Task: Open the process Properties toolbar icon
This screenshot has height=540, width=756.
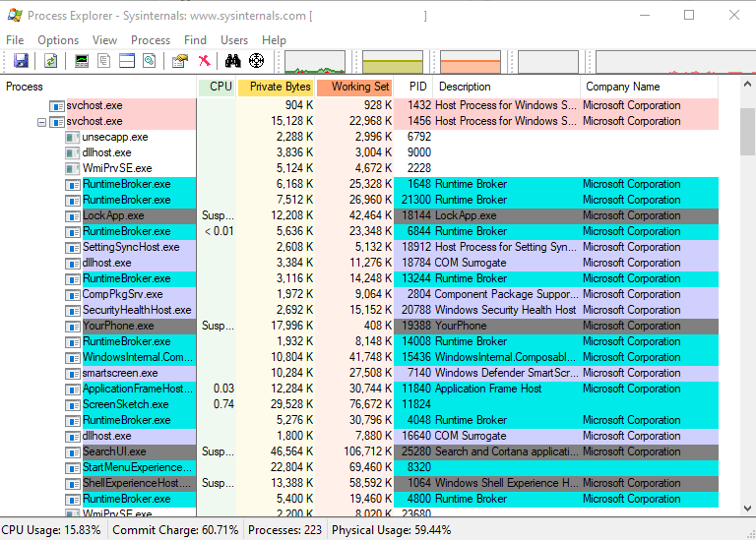Action: click(180, 61)
